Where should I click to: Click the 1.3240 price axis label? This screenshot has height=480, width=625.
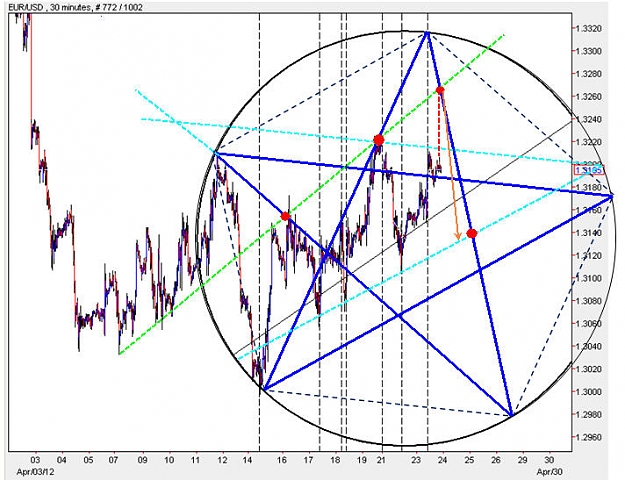(x=590, y=120)
